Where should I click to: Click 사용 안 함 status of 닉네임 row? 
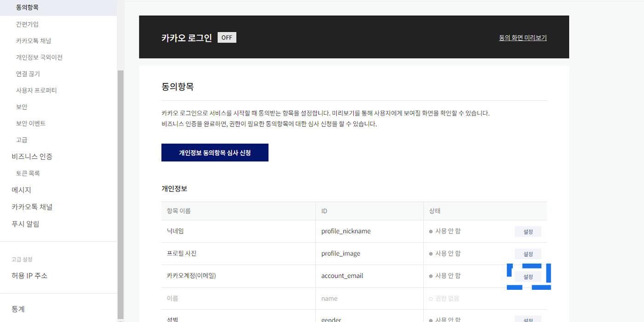click(445, 231)
